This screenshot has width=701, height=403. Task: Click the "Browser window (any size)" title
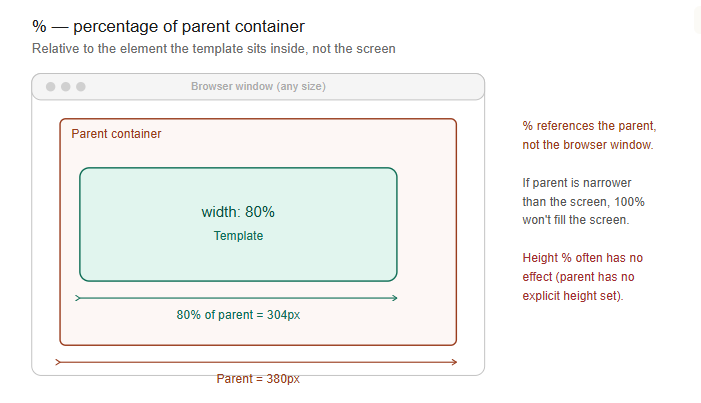(258, 86)
